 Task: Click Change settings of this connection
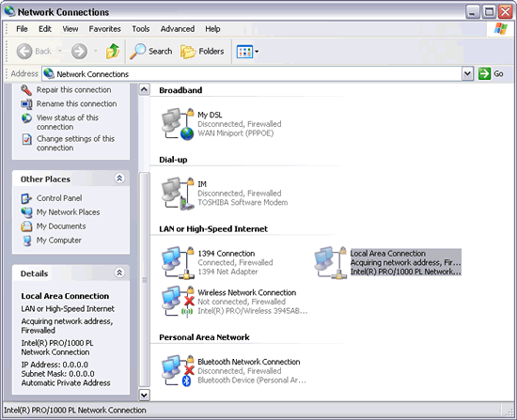tap(75, 143)
